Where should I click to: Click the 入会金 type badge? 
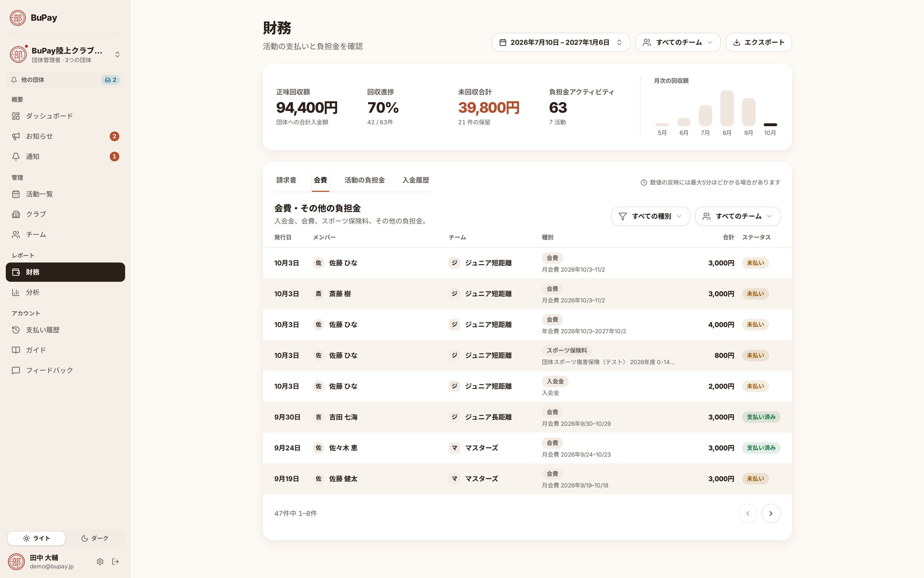(x=555, y=381)
